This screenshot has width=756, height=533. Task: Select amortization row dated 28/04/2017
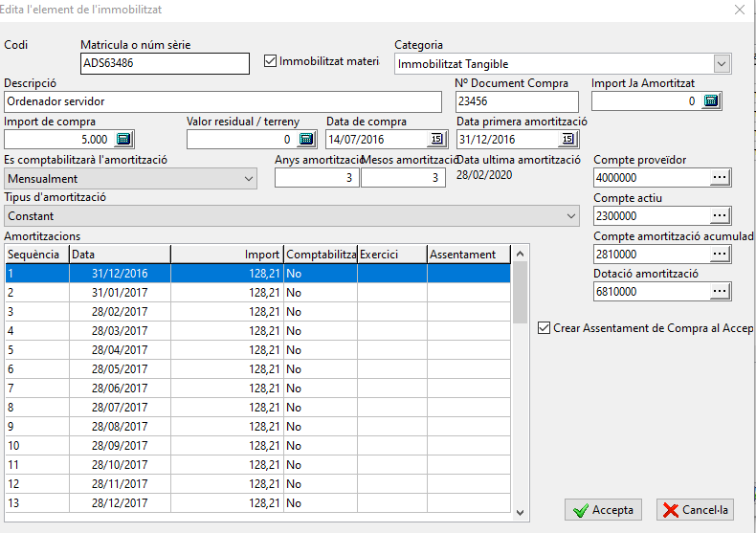258,350
